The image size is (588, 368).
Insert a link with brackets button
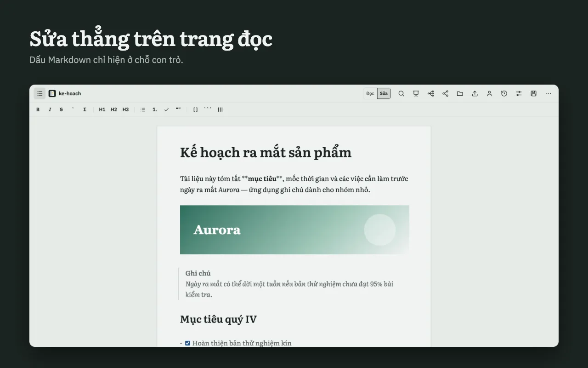(x=195, y=109)
